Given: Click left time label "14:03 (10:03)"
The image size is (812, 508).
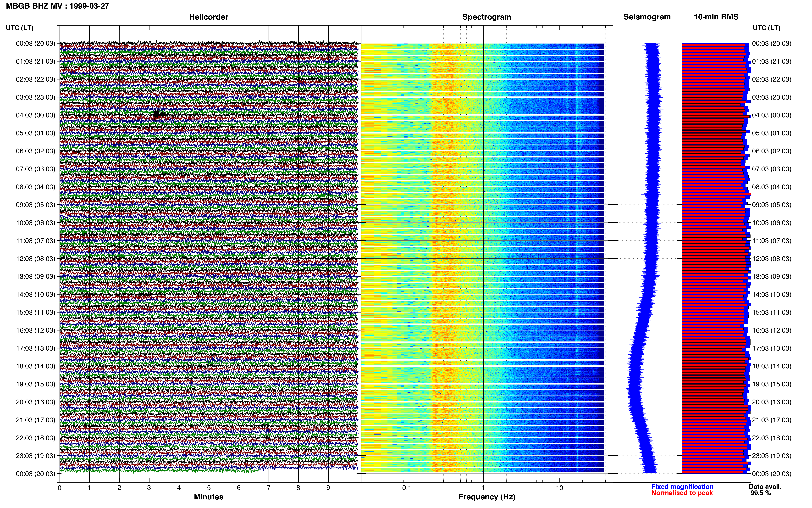Looking at the screenshot, I should click(x=36, y=295).
